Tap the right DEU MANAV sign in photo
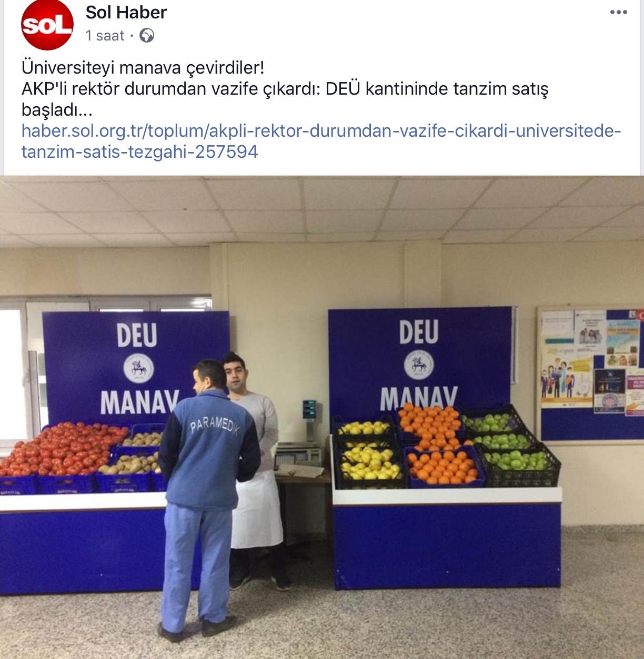644x659 pixels. (x=419, y=363)
